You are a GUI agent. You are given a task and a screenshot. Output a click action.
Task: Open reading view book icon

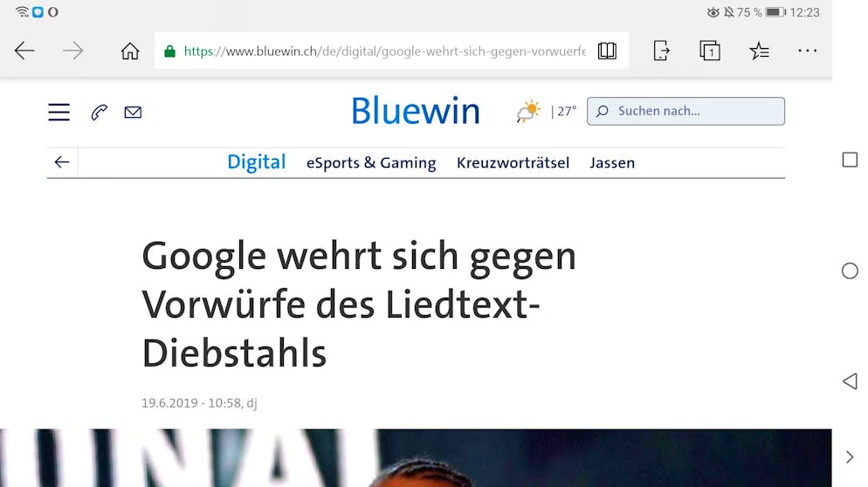click(607, 51)
